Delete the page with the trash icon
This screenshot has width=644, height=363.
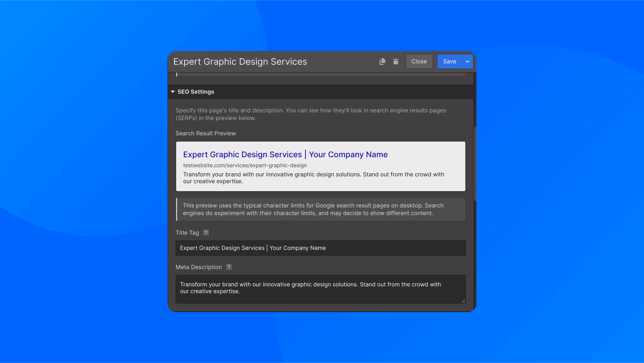396,61
